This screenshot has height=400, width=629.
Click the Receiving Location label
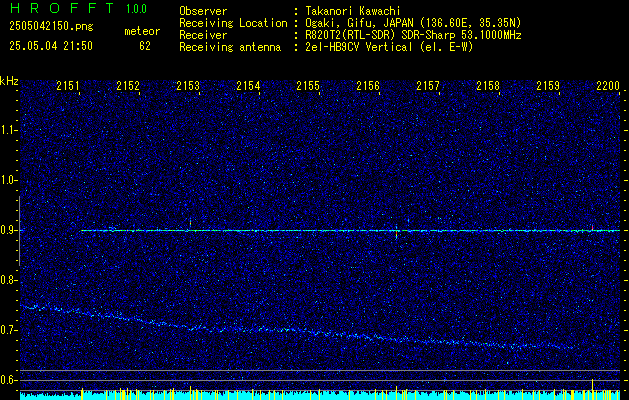coord(233,23)
